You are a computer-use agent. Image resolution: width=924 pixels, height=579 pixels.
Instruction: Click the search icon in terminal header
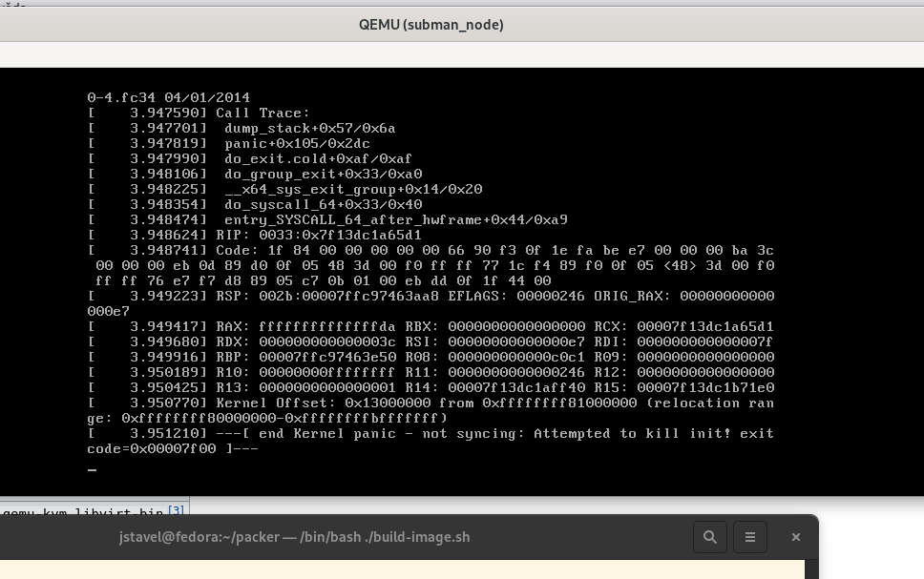709,537
